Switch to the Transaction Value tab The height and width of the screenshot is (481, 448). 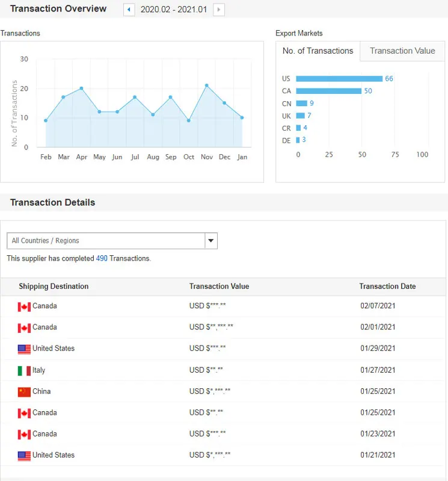click(402, 51)
